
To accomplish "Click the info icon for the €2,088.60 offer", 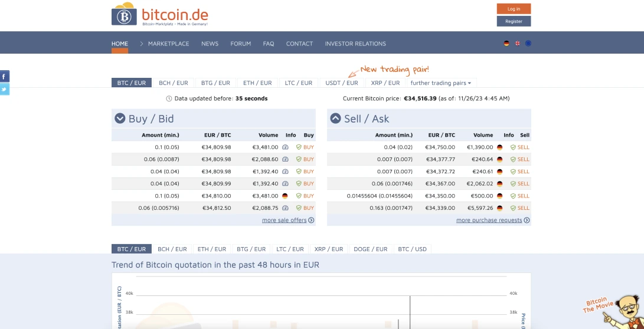I will click(286, 159).
